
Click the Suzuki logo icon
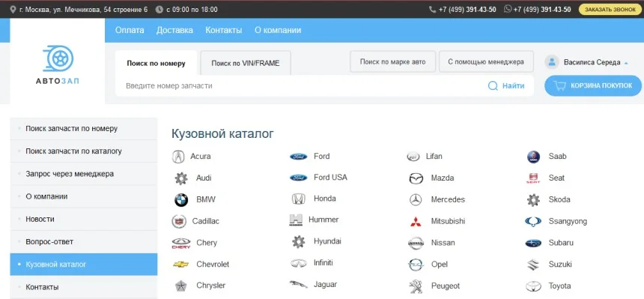[533, 265]
